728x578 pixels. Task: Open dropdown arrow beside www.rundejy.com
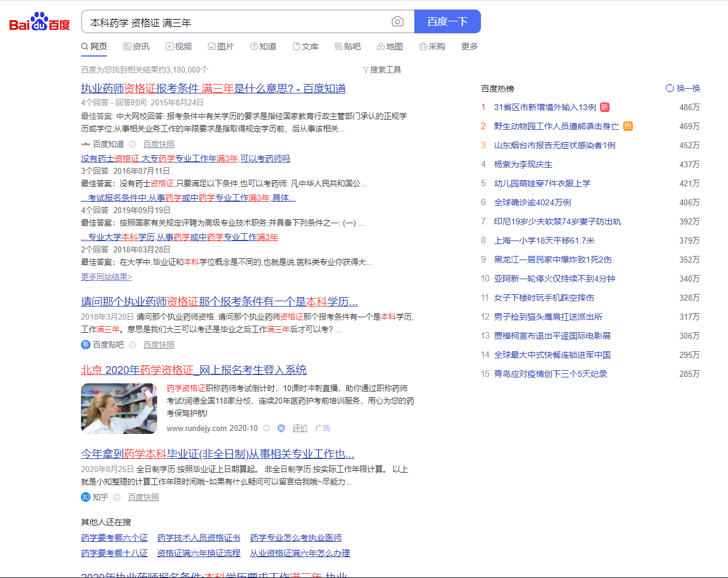pos(267,428)
